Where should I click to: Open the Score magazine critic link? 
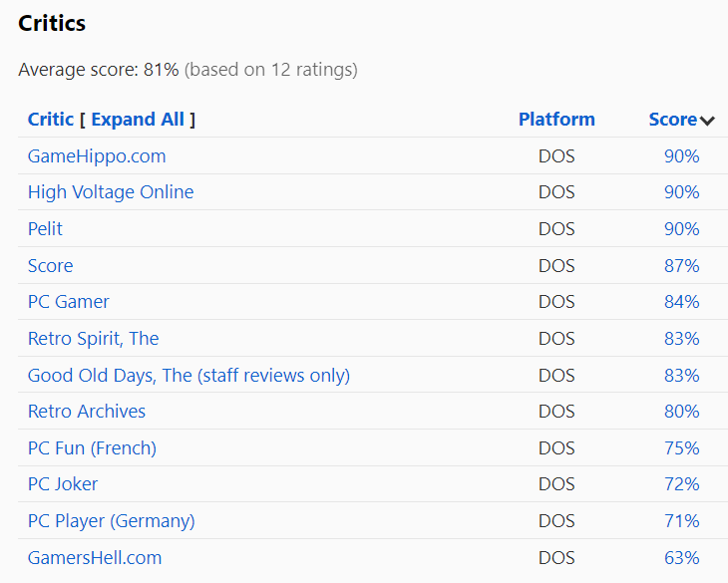click(x=50, y=266)
